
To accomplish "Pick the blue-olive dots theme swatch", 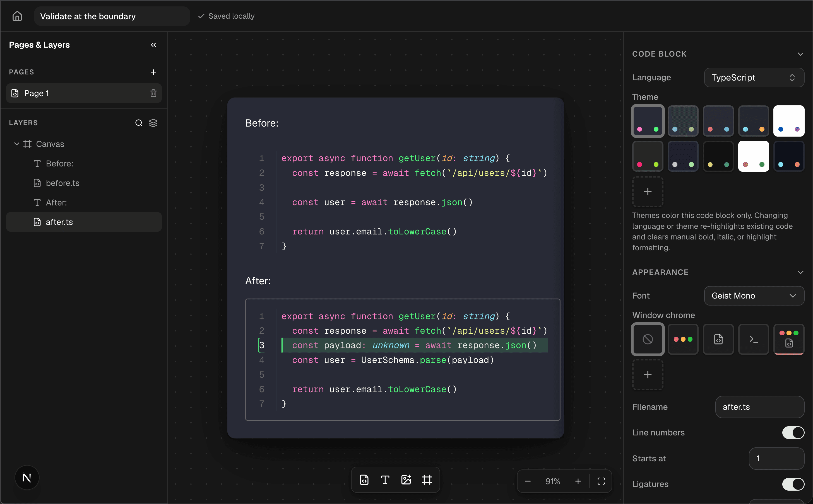I will click(x=683, y=121).
